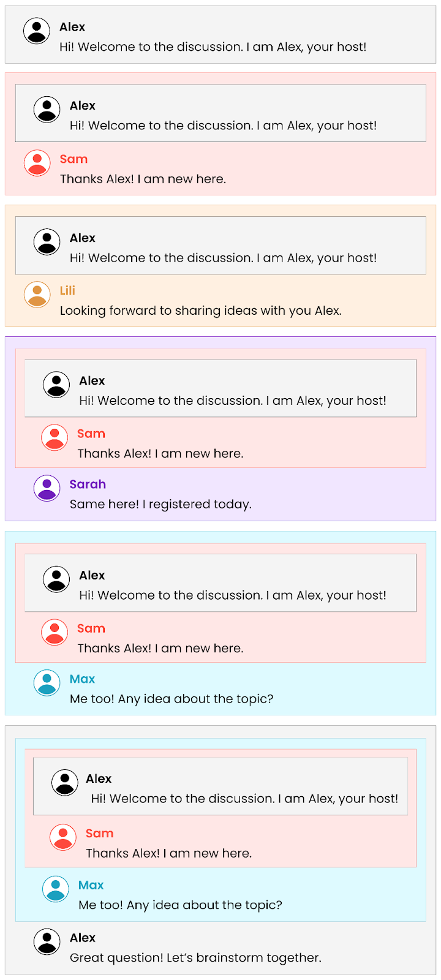Image resolution: width=441 pixels, height=980 pixels.
Task: Click "Thanks Alex!" text in the quote above Sarah's reply
Action: click(160, 453)
